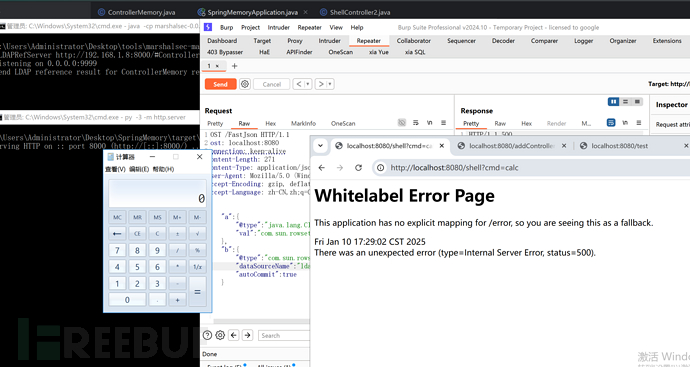The height and width of the screenshot is (367, 690).
Task: Go to next request with right arrow
Action: point(321,84)
